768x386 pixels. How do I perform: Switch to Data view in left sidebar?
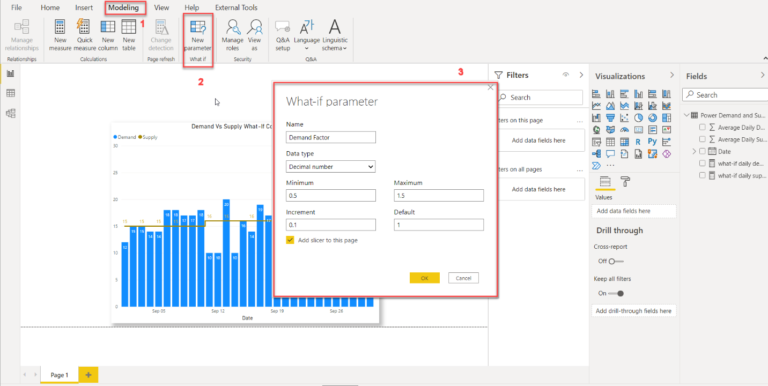coord(10,94)
